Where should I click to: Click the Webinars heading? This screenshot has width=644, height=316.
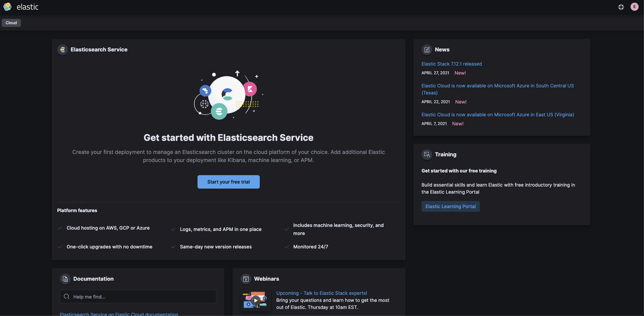point(266,279)
